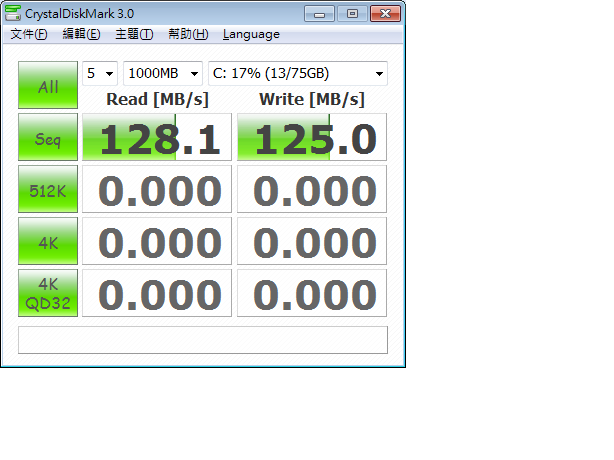Click the 4K QD32 read value 0.000
The image size is (614, 460).
tap(157, 293)
